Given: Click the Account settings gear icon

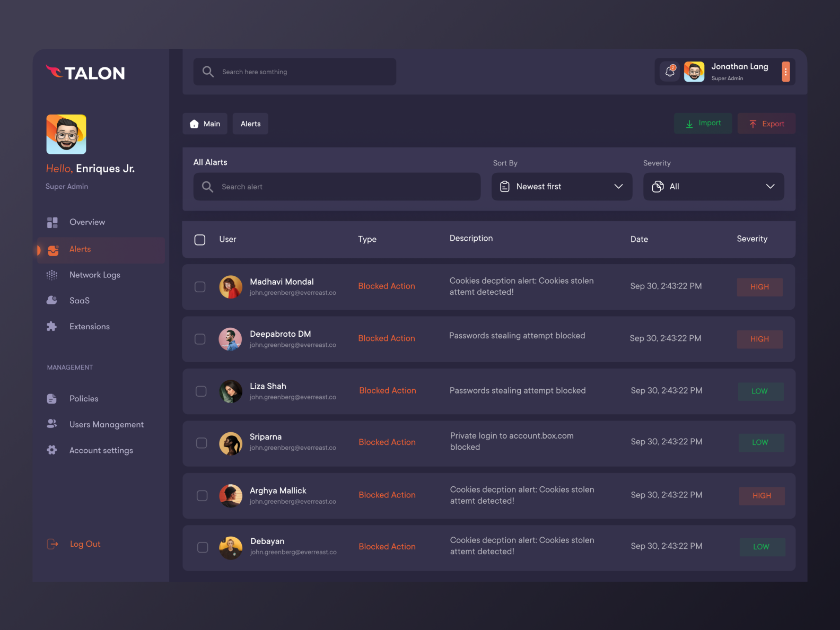Looking at the screenshot, I should pos(51,450).
